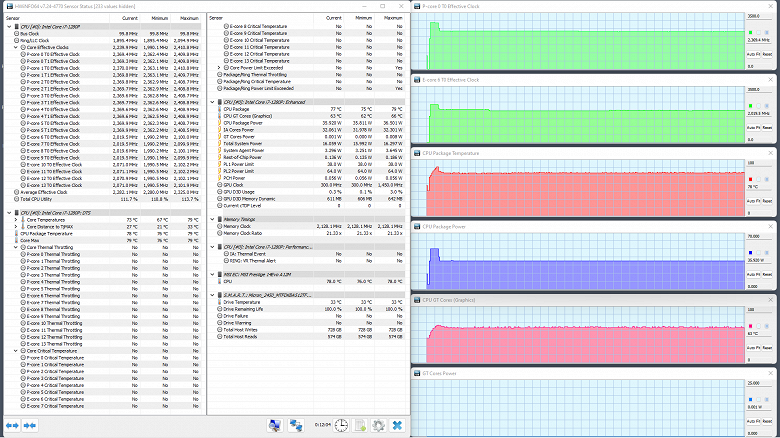The width and height of the screenshot is (780, 438).
Task: Reset the elapsed time clock icon
Action: [341, 426]
